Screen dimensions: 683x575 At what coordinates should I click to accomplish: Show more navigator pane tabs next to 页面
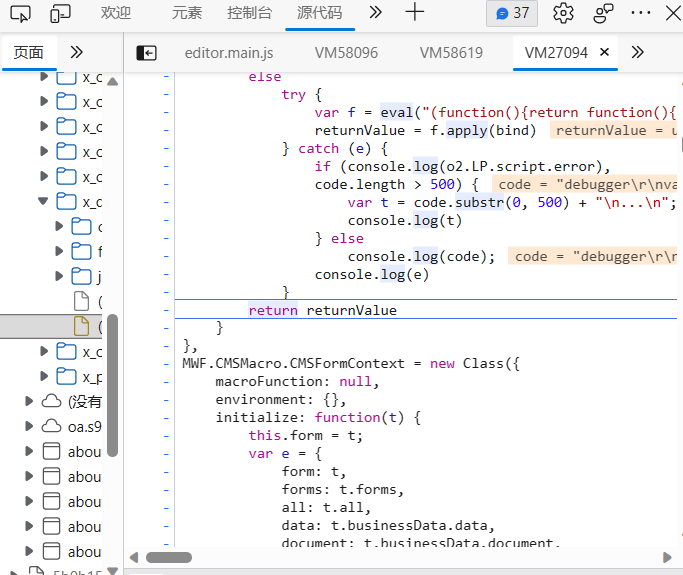click(76, 53)
